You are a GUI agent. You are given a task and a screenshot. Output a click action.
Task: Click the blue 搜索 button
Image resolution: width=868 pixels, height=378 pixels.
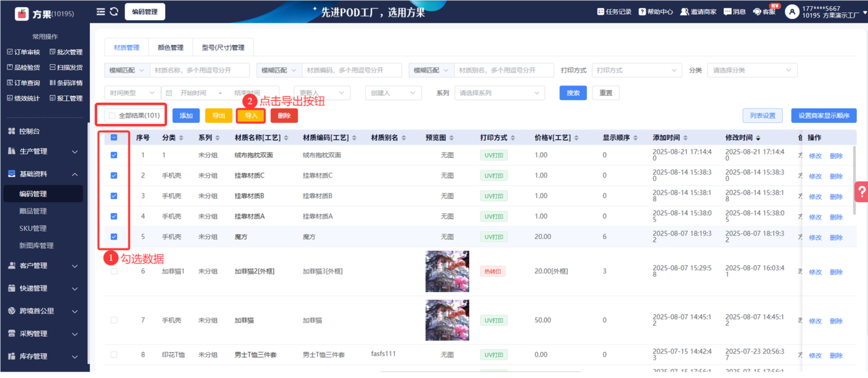pyautogui.click(x=573, y=93)
